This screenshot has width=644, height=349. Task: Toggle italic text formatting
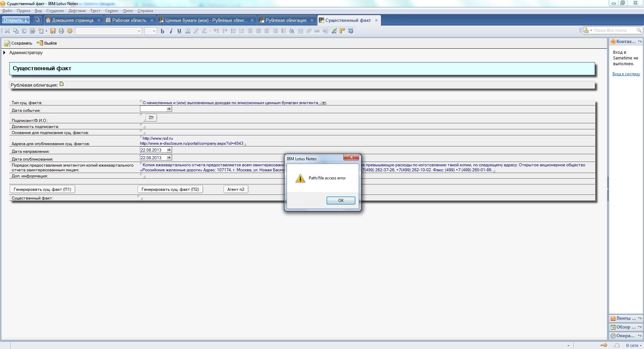tap(171, 31)
